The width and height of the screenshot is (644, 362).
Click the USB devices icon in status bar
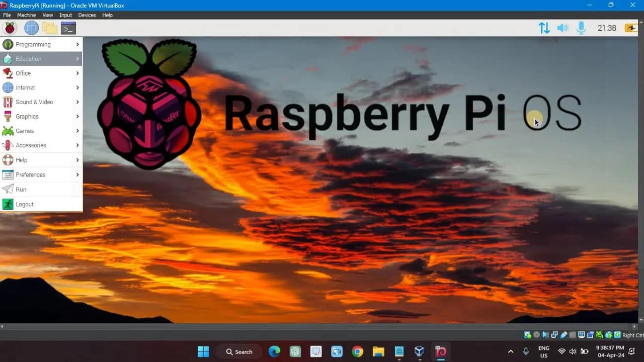[564, 334]
